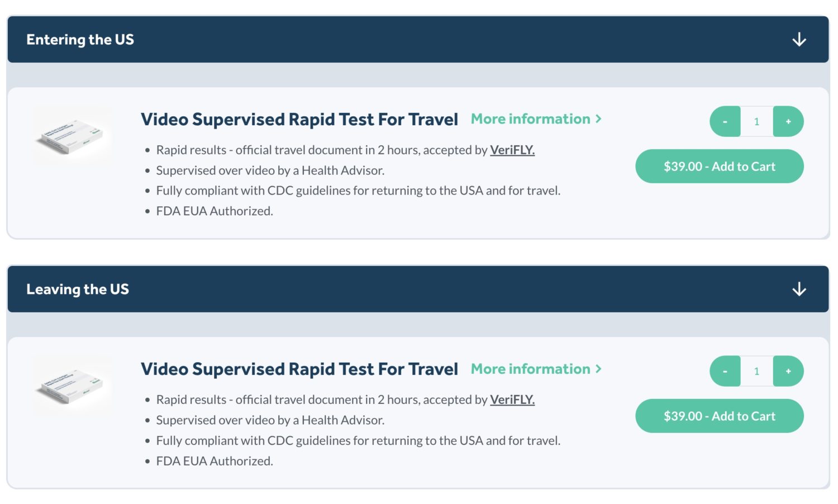Viewport: 838px width, 504px height.
Task: Click test kit image in Entering the US card
Action: pyautogui.click(x=72, y=136)
